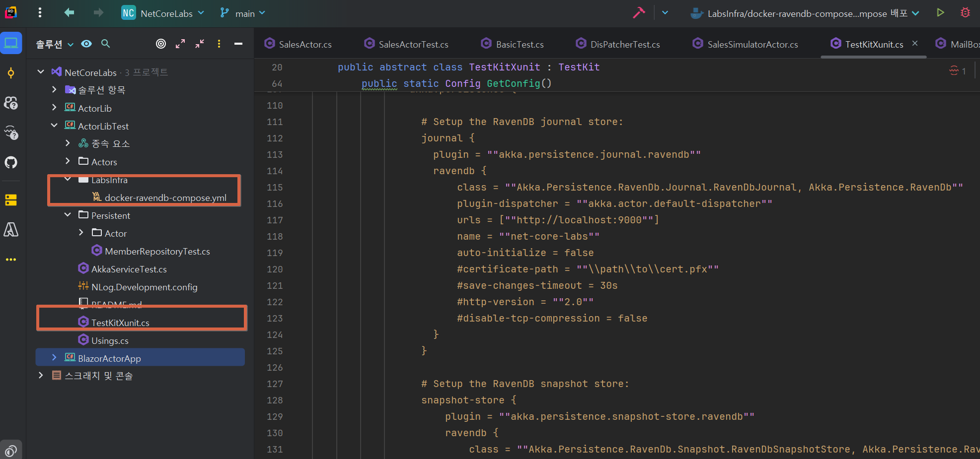
Task: Expand the BlazorActorApp project node
Action: click(54, 358)
